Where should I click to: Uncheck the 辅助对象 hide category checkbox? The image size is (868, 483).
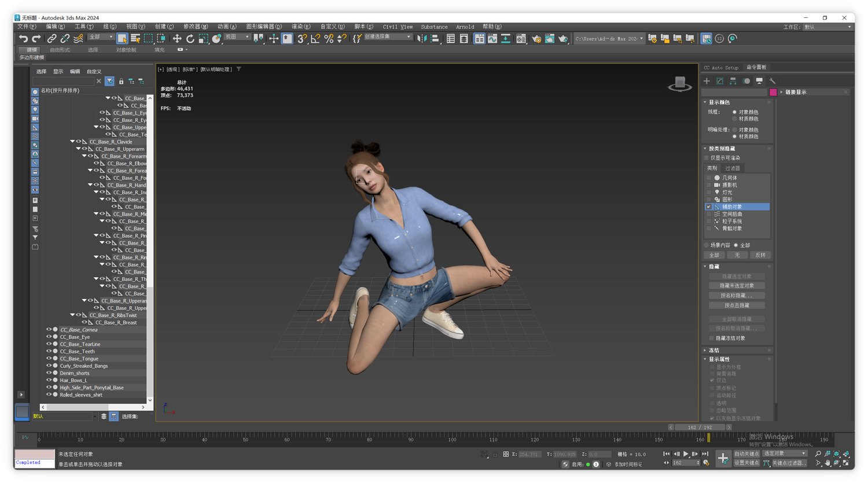[x=709, y=207]
